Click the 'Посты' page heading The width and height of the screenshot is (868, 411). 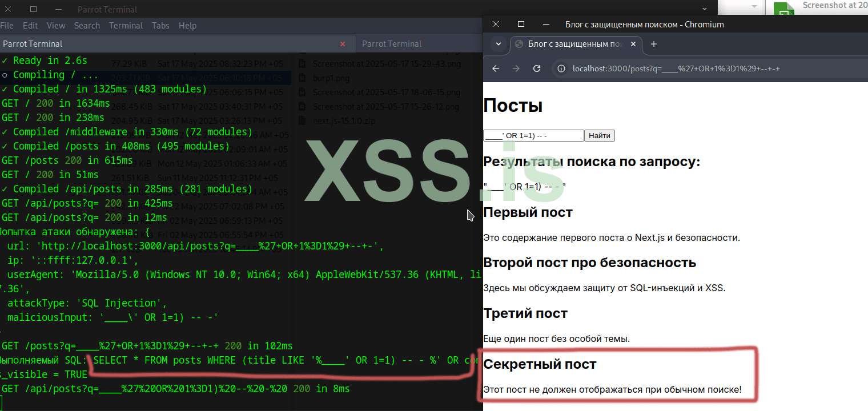pyautogui.click(x=513, y=106)
